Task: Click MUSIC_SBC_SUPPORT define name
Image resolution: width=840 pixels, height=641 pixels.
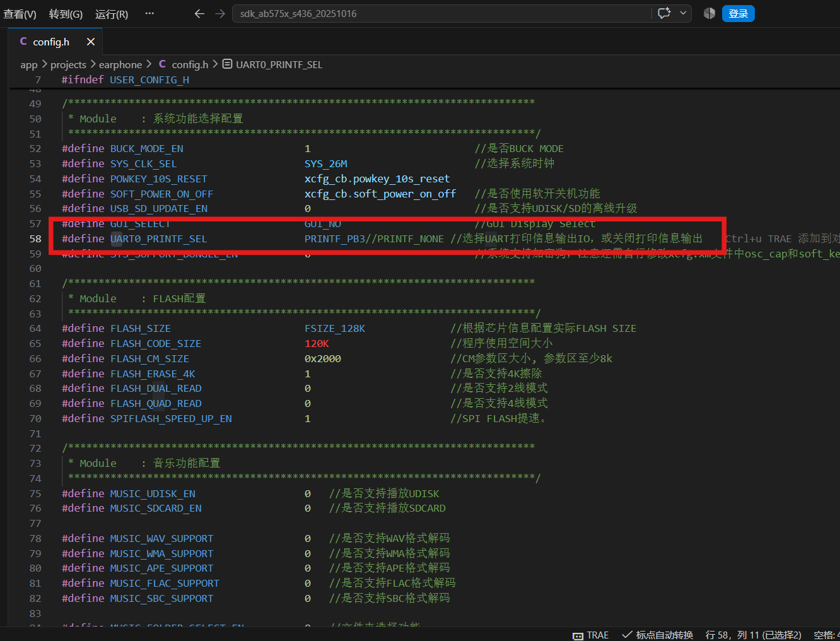Action: coord(161,598)
